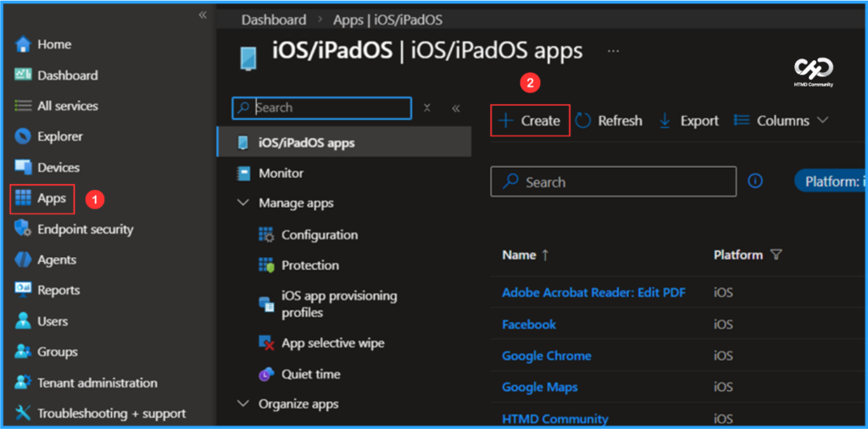This screenshot has width=868, height=429.
Task: Click the Troubleshooting + support wrench icon
Action: [x=23, y=413]
